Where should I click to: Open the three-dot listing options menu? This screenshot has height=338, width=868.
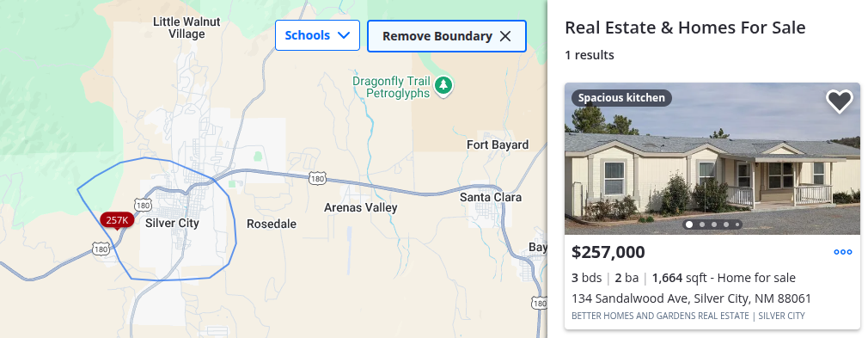(x=842, y=252)
